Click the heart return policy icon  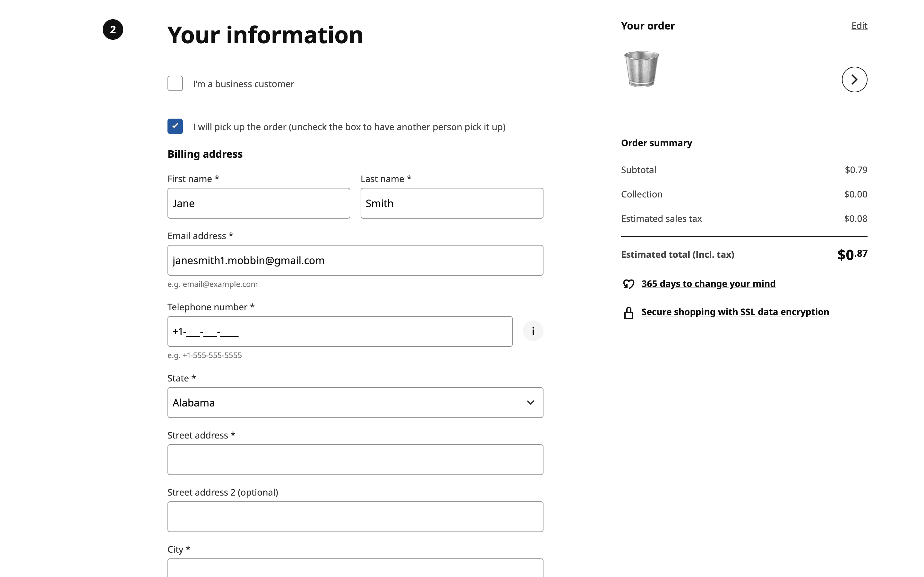click(x=629, y=284)
